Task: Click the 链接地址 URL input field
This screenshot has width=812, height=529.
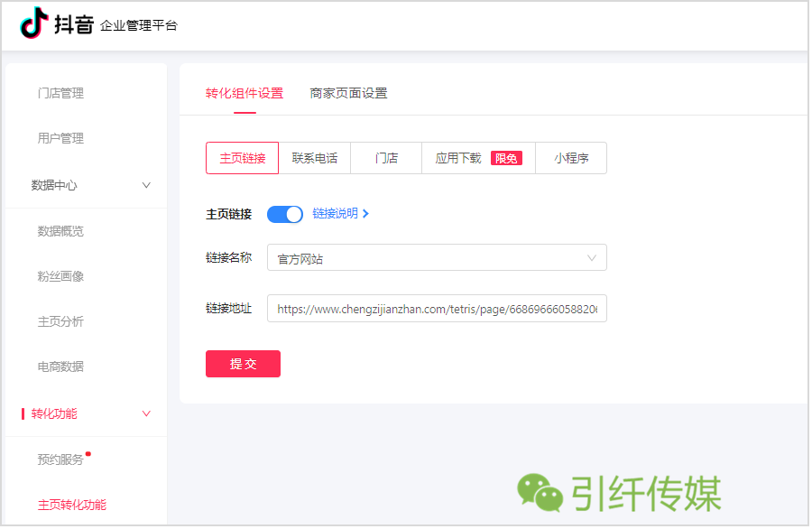Action: click(x=438, y=310)
